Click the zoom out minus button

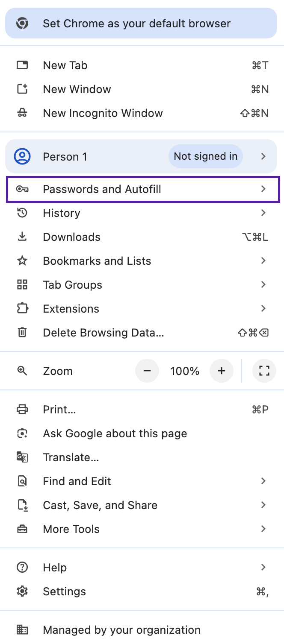tap(147, 371)
